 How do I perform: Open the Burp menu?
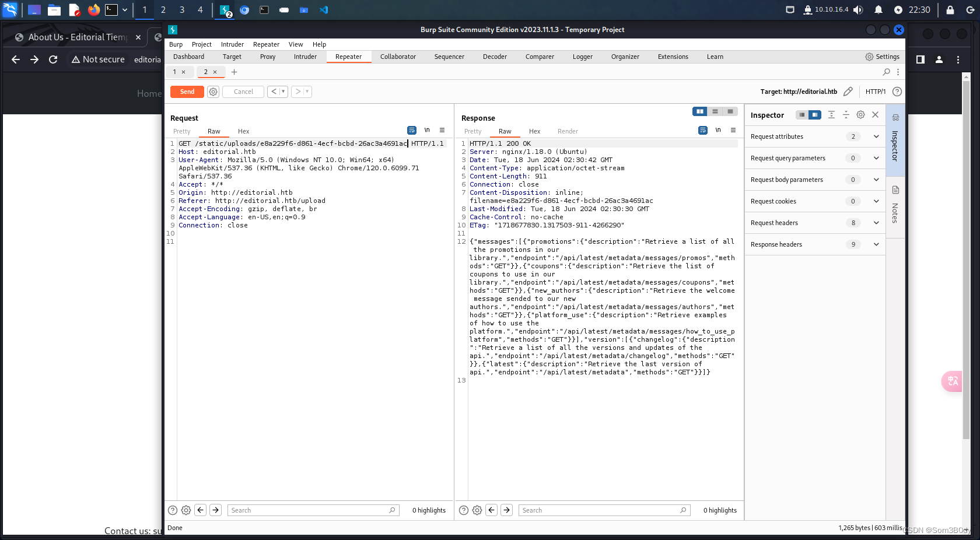pyautogui.click(x=176, y=44)
